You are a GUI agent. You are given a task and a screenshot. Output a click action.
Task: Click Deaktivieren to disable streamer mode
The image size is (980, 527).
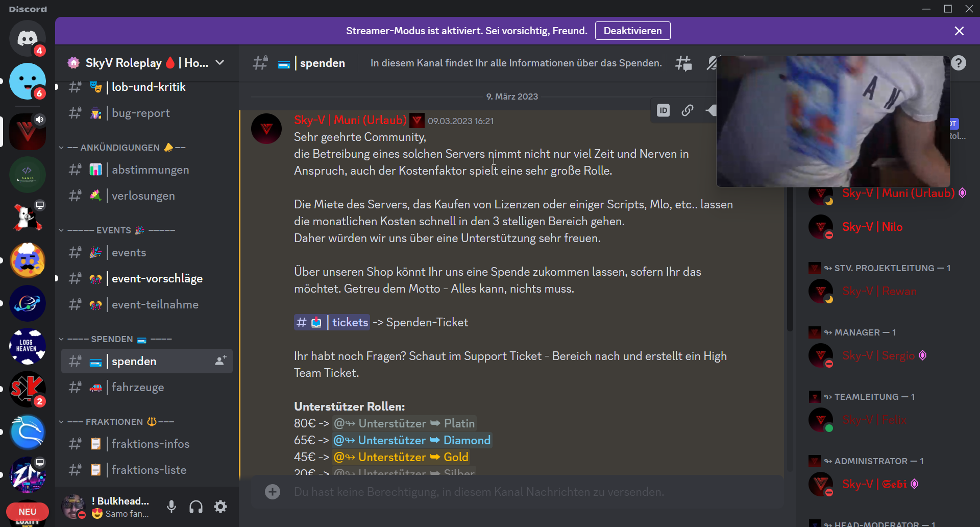click(632, 31)
